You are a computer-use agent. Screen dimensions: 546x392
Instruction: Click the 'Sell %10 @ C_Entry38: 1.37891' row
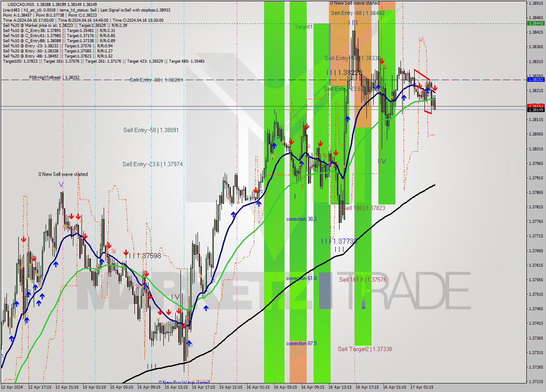pos(59,30)
